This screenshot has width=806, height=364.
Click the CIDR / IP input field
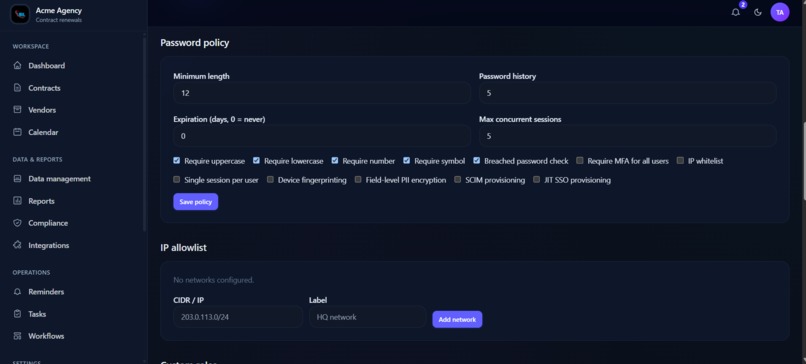238,317
